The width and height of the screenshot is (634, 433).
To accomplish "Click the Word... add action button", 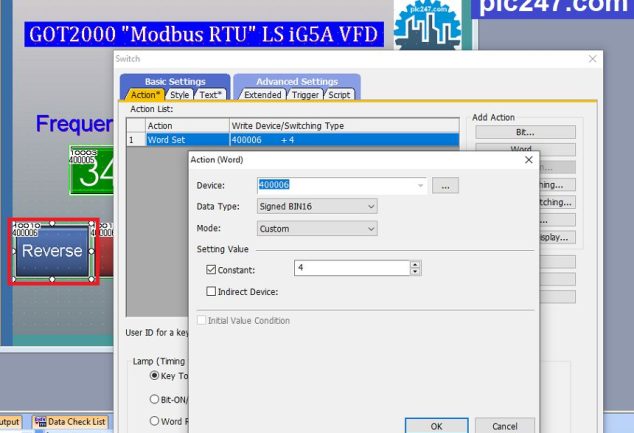I will coord(525,149).
